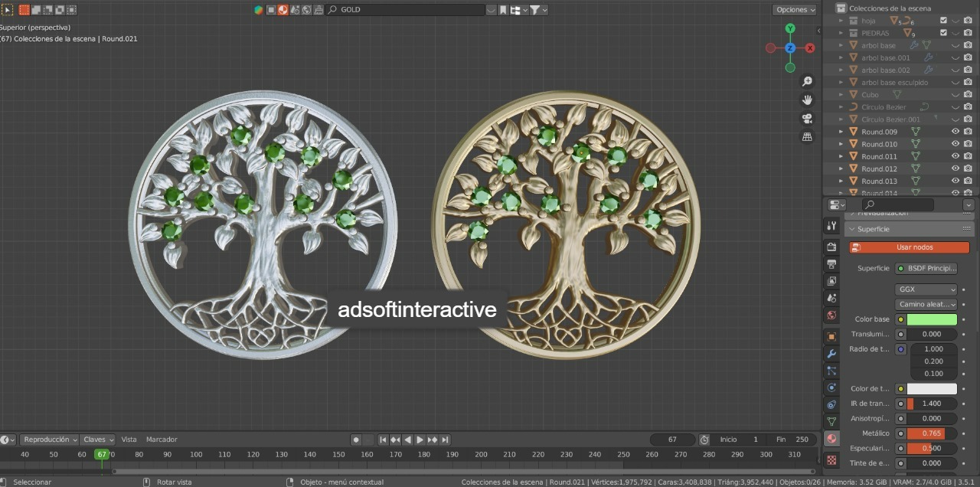Screen dimensions: 980x487
Task: Toggle camera view icon in viewport
Action: pyautogui.click(x=807, y=118)
